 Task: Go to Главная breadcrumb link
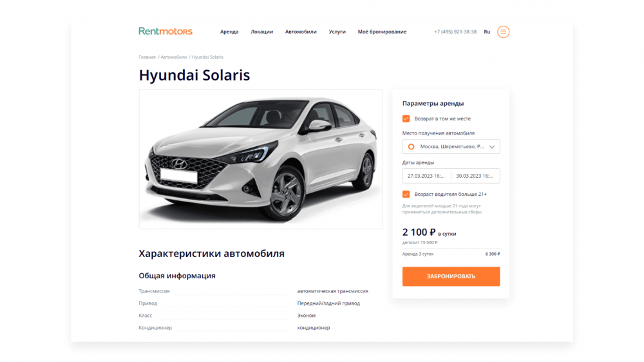147,57
